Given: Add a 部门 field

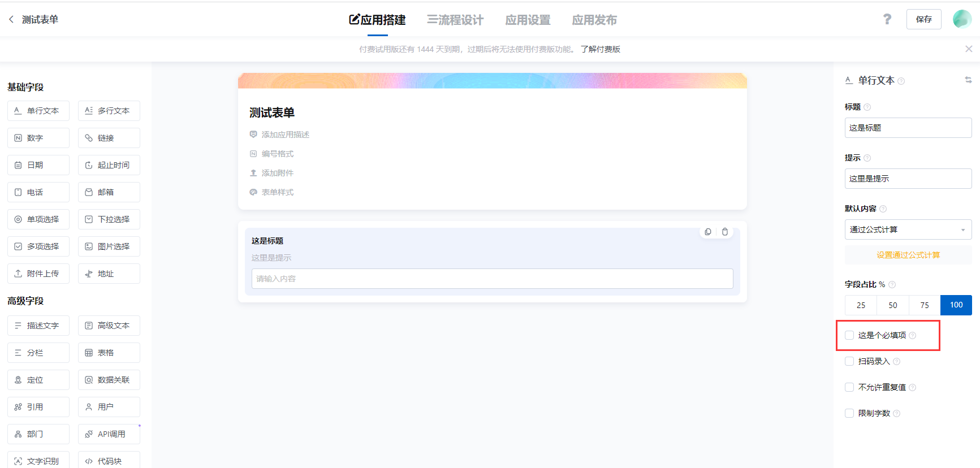Looking at the screenshot, I should [x=38, y=434].
